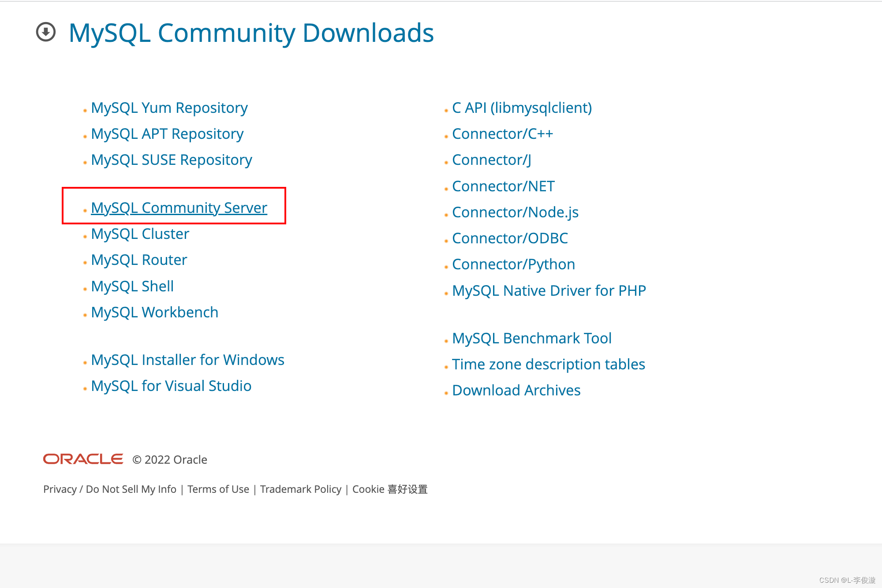
Task: Open Terms of Use footer link
Action: point(218,489)
